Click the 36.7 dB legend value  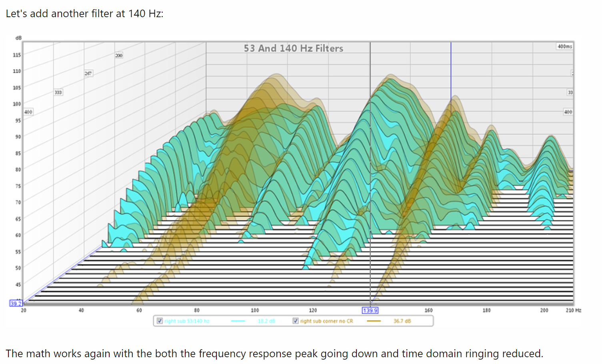[402, 321]
